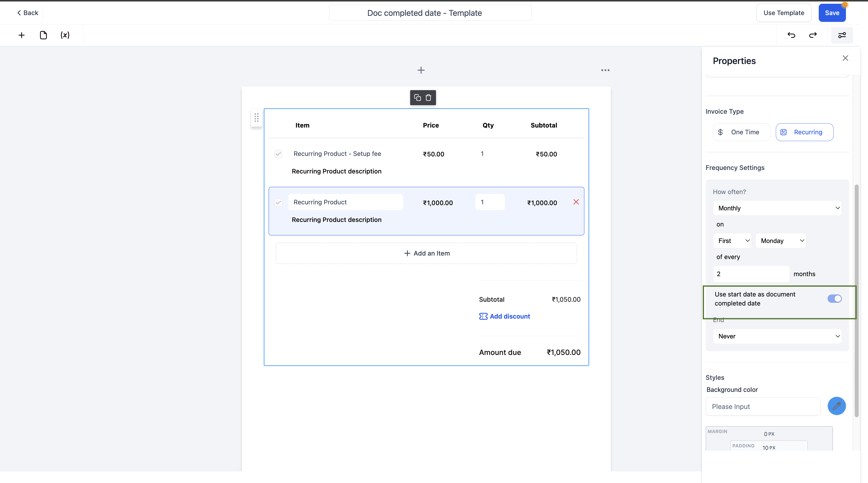868x483 pixels.
Task: Click the add element plus icon in toolbar
Action: pyautogui.click(x=22, y=35)
